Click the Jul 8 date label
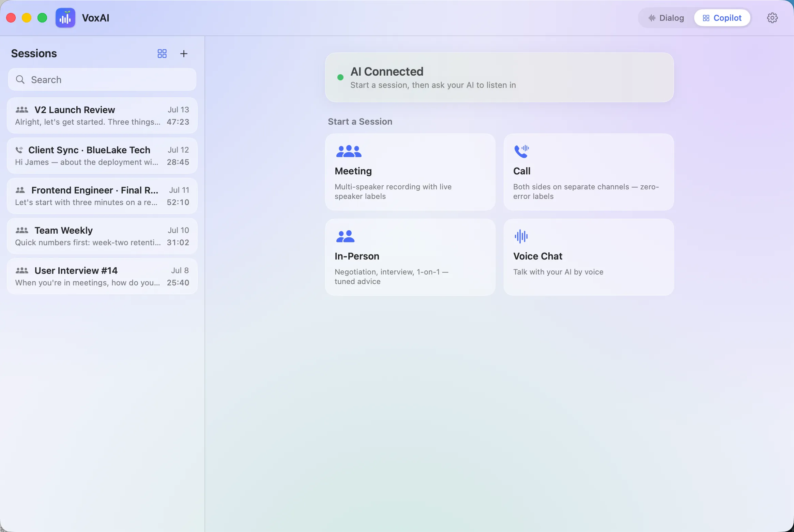Viewport: 794px width, 532px height. pyautogui.click(x=180, y=270)
